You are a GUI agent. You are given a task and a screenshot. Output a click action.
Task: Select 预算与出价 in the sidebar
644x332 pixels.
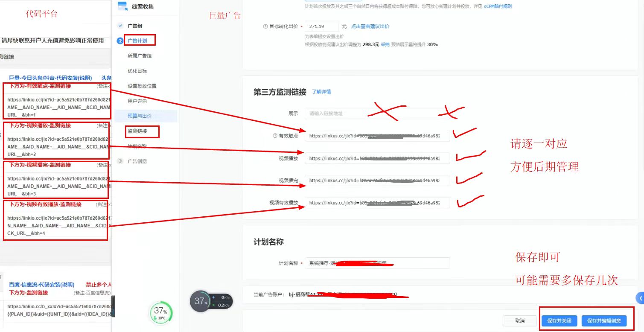click(140, 116)
